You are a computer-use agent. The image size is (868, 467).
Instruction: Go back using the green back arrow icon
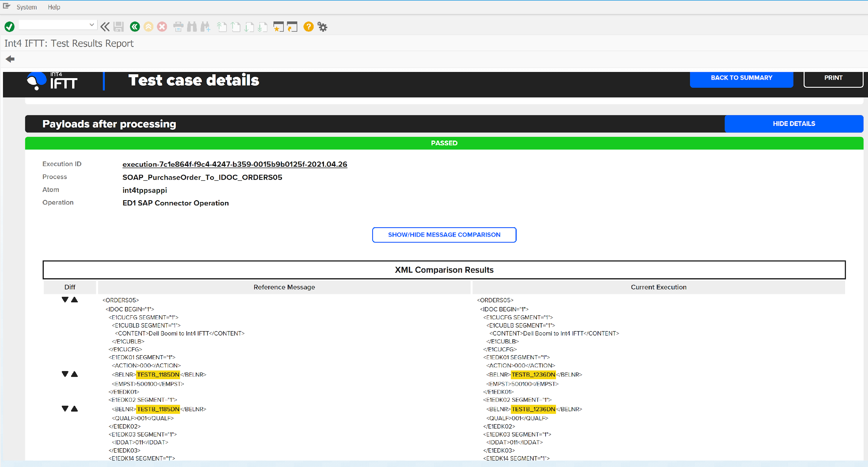(135, 27)
